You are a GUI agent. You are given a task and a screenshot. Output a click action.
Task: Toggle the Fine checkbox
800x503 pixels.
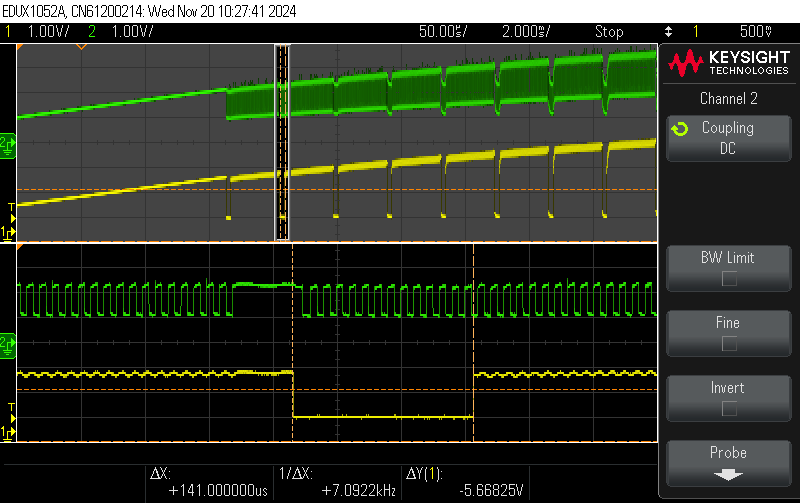(729, 343)
